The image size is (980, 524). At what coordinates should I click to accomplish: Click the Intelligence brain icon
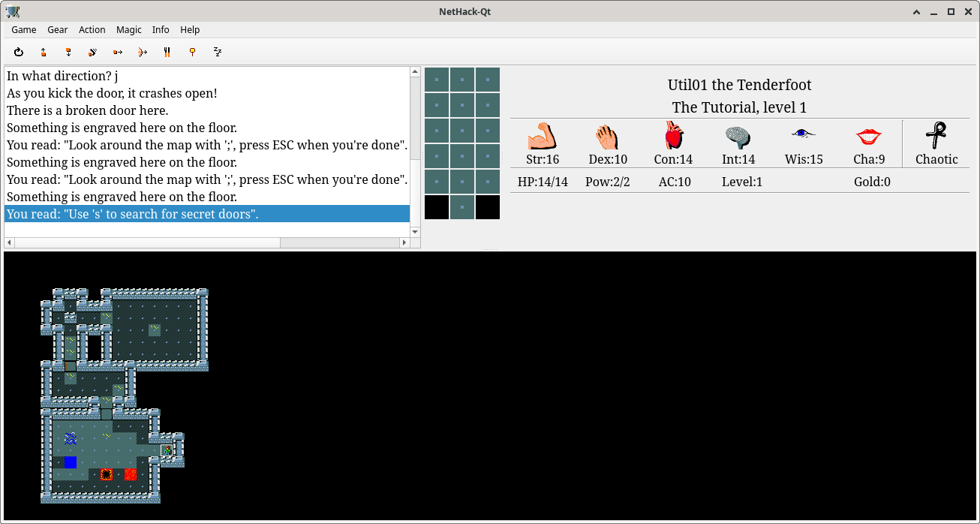tap(738, 136)
